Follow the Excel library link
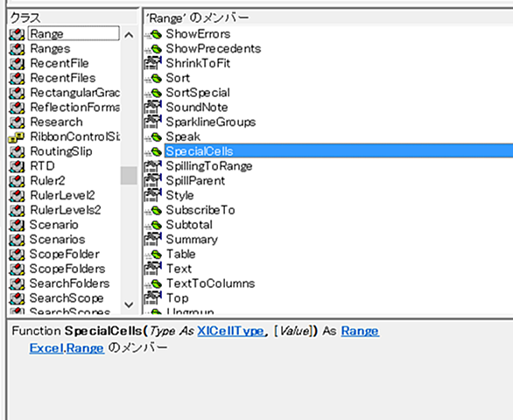The height and width of the screenshot is (420, 513). [x=46, y=347]
